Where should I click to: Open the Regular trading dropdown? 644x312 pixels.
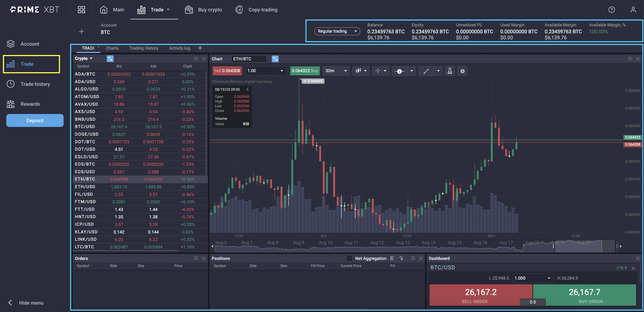[x=337, y=31]
